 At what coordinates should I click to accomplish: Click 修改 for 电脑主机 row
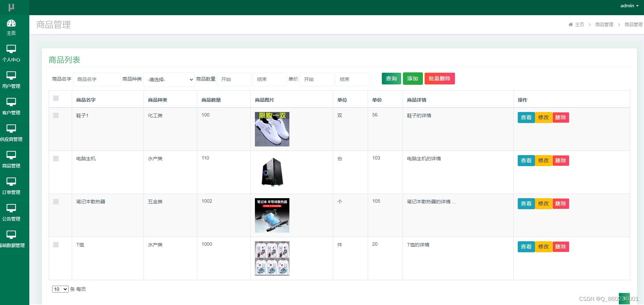(544, 161)
